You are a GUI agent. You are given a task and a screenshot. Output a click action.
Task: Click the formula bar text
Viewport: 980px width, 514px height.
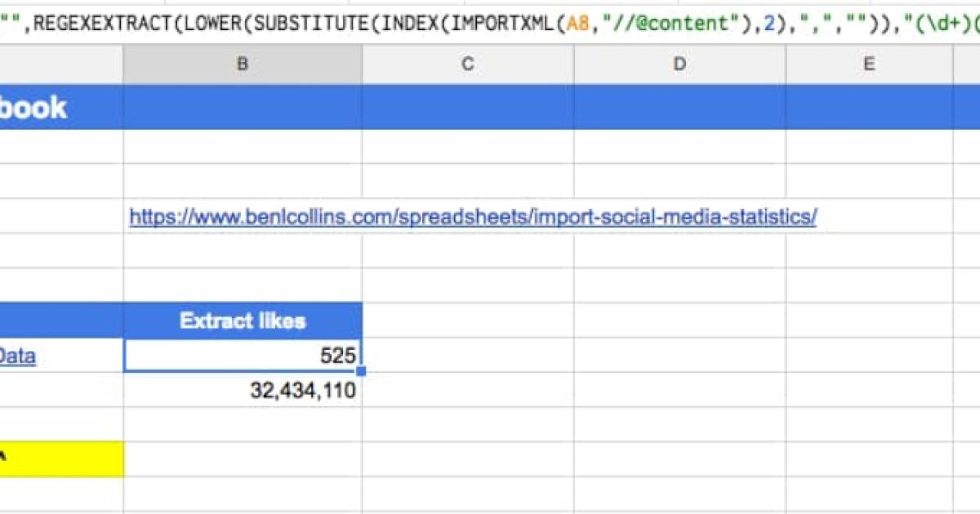(x=490, y=22)
